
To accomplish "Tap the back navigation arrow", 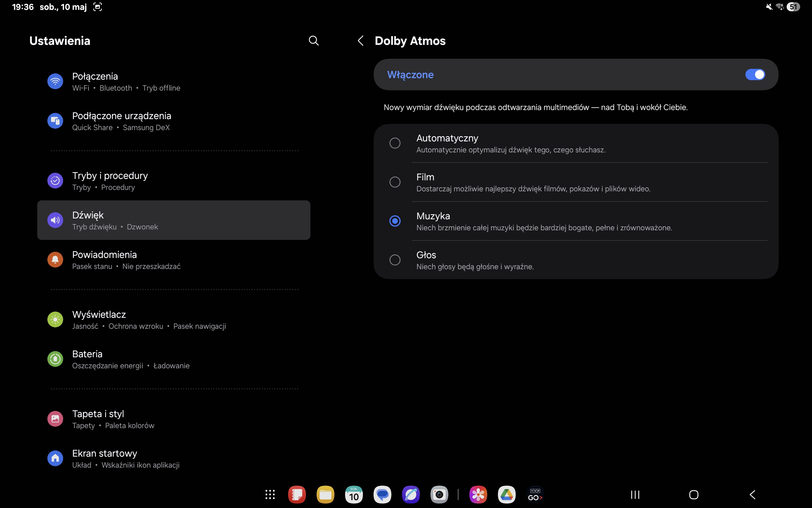I will pyautogui.click(x=753, y=494).
